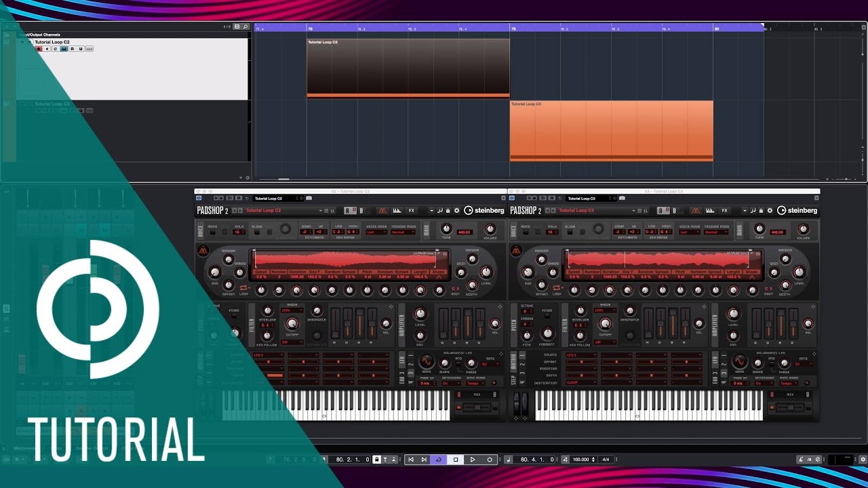
Task: Open plugin window preset field Tutorial Loop C2
Action: (x=278, y=198)
